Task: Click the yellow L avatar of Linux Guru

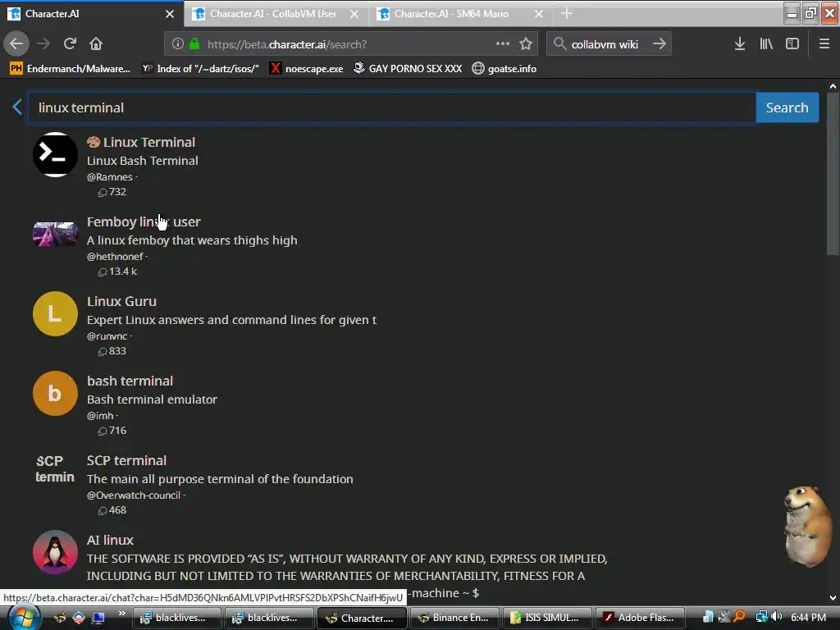Action: click(x=55, y=314)
